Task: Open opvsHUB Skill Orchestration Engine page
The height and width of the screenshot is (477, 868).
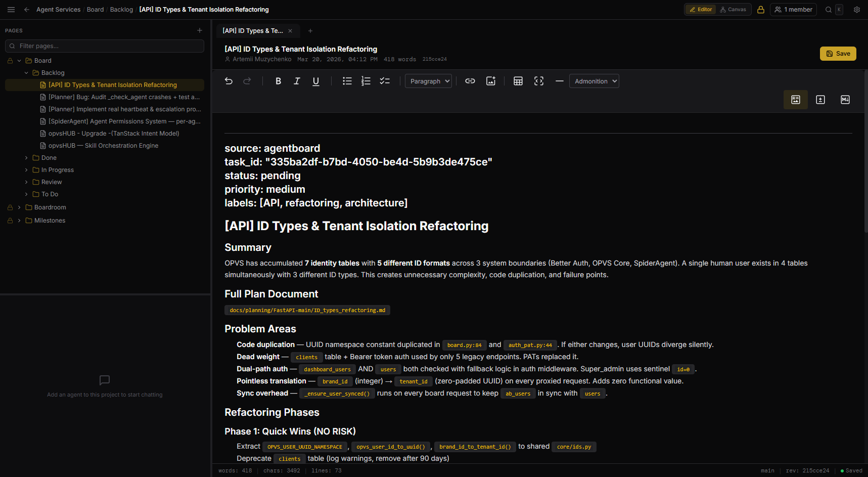Action: [105, 146]
